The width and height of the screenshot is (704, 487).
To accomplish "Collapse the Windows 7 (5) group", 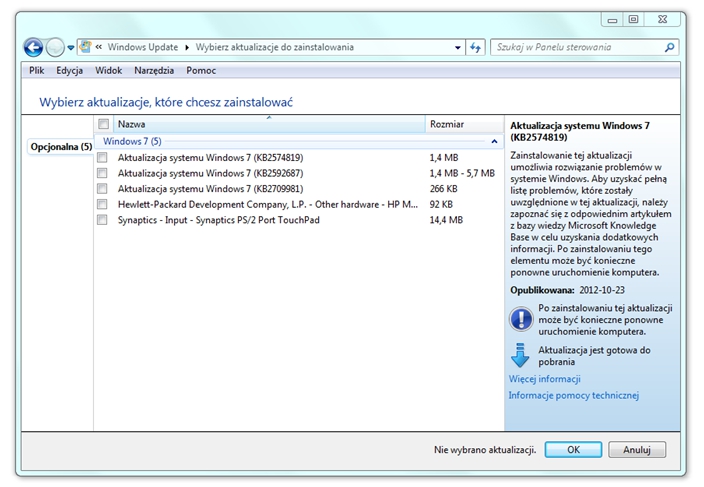I will point(494,142).
